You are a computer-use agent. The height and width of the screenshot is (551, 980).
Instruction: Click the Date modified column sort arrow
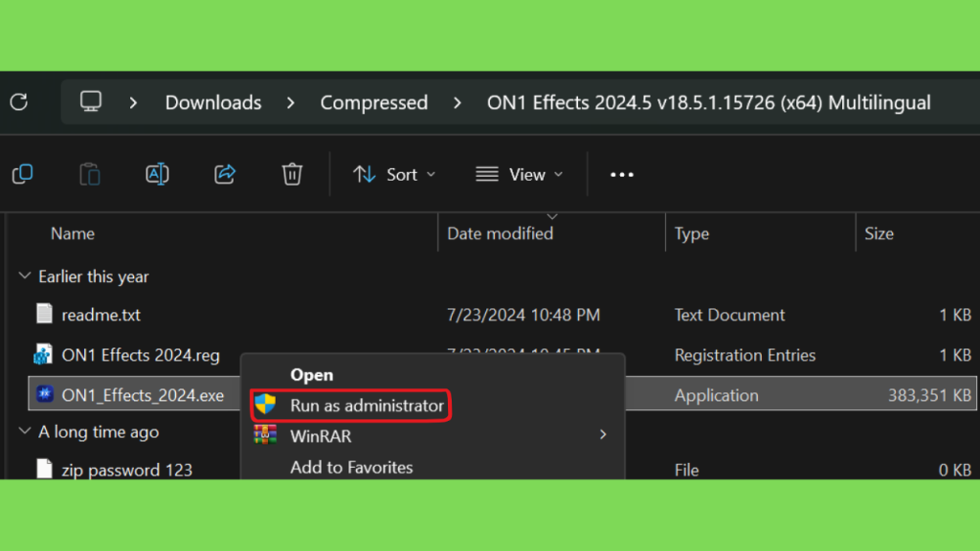pyautogui.click(x=552, y=217)
